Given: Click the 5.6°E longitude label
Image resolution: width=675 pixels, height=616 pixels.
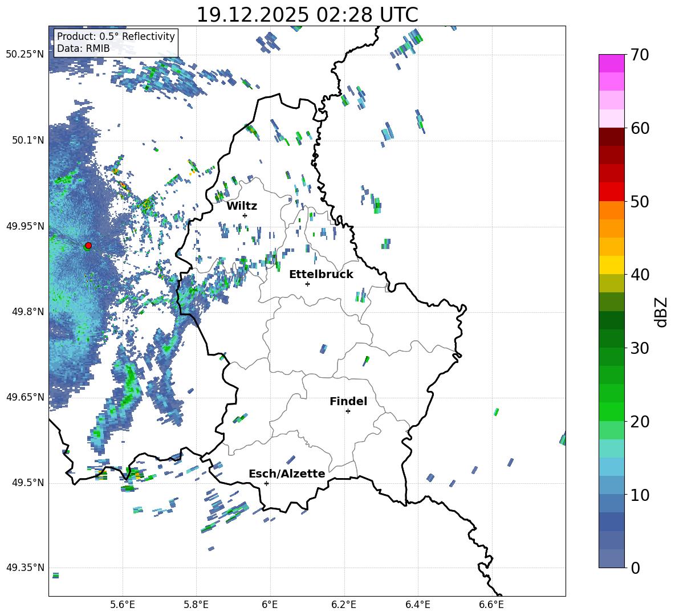Looking at the screenshot, I should point(123,605).
